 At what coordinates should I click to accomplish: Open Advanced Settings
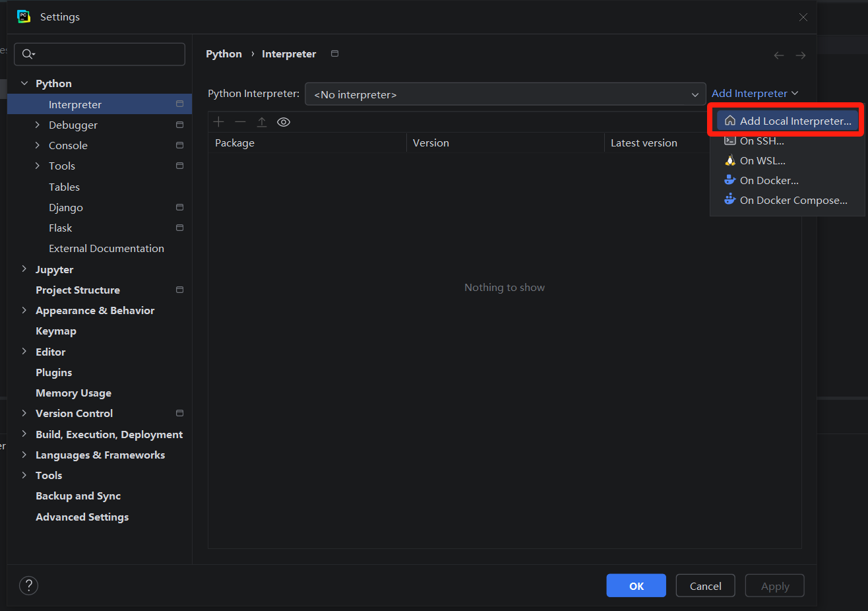point(82,517)
